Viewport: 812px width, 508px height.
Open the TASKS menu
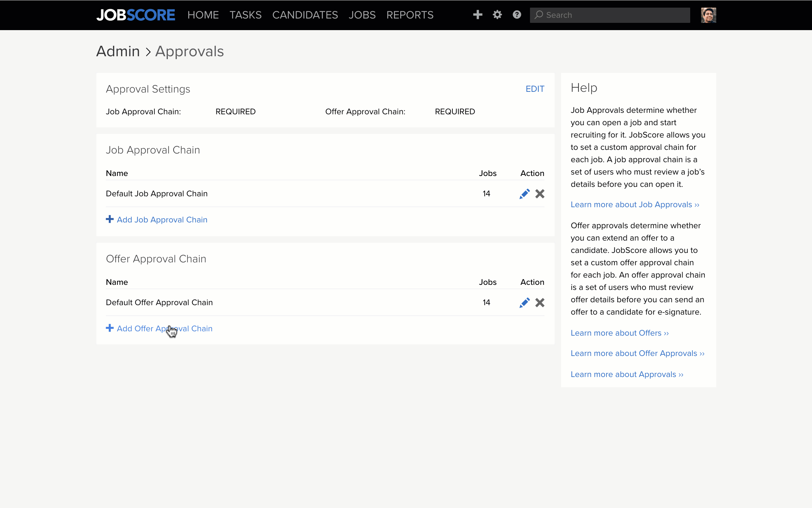pos(245,15)
